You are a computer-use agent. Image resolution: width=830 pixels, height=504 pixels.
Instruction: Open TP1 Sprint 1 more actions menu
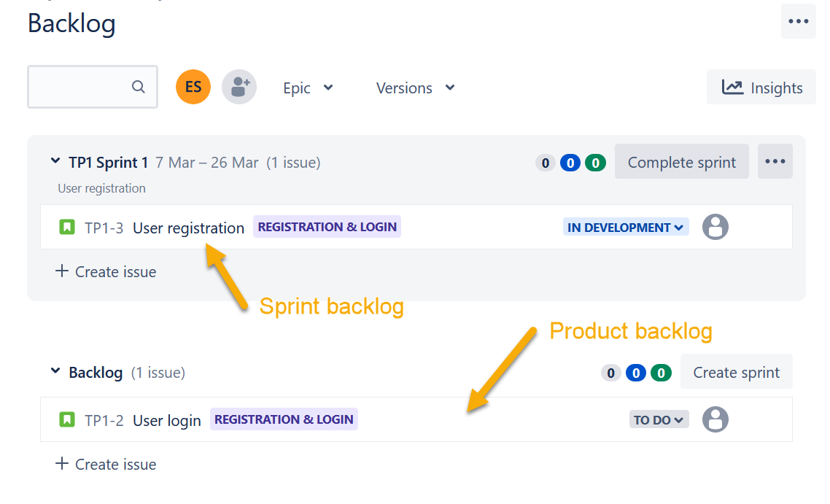coord(775,161)
